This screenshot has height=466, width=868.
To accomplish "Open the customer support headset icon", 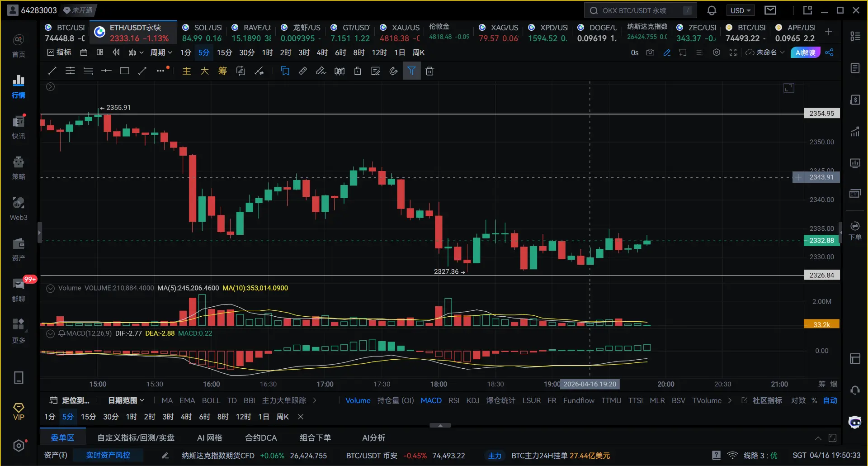I will 855,390.
